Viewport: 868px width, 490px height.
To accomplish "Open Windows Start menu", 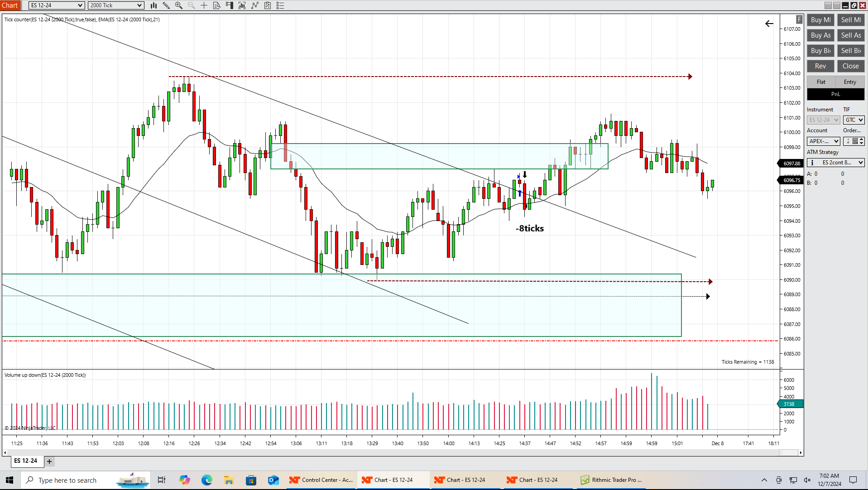I will (x=10, y=480).
